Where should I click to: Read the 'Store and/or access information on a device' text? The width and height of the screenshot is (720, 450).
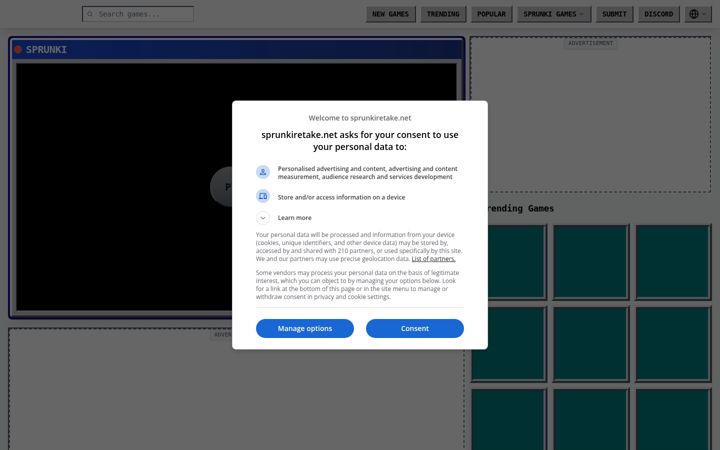341,197
